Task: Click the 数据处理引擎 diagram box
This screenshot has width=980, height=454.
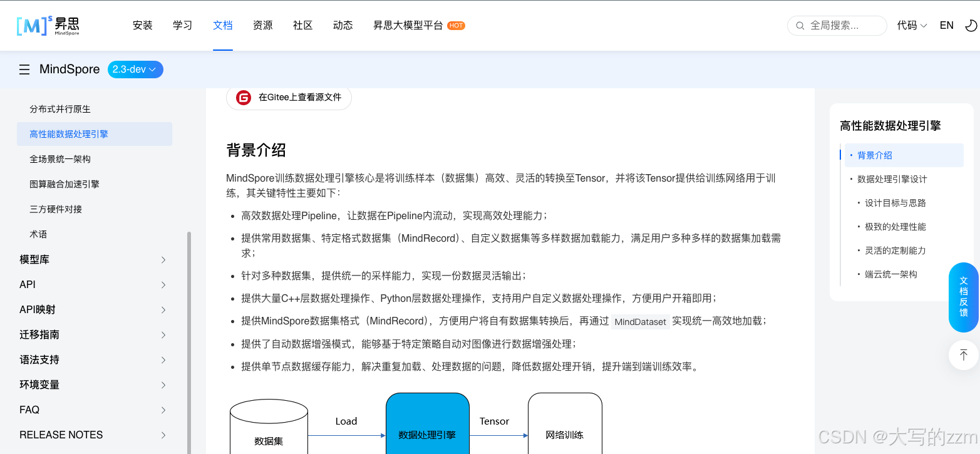Action: pyautogui.click(x=427, y=424)
